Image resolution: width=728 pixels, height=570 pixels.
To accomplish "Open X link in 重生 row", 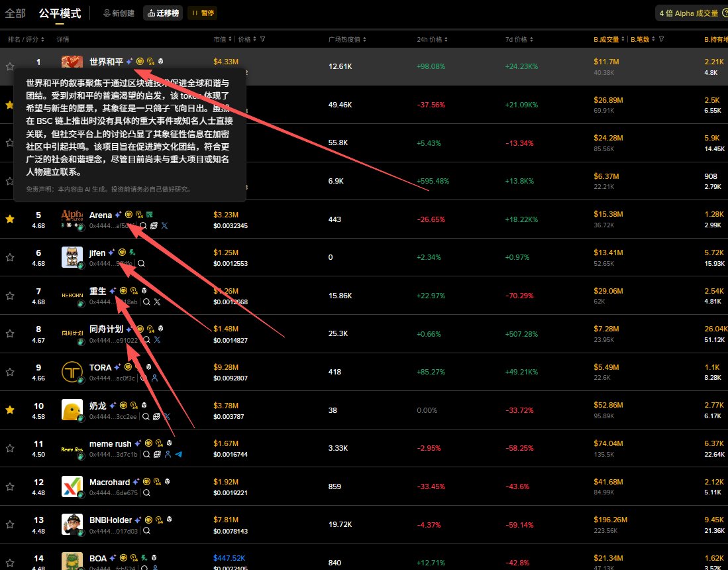I will coord(158,302).
